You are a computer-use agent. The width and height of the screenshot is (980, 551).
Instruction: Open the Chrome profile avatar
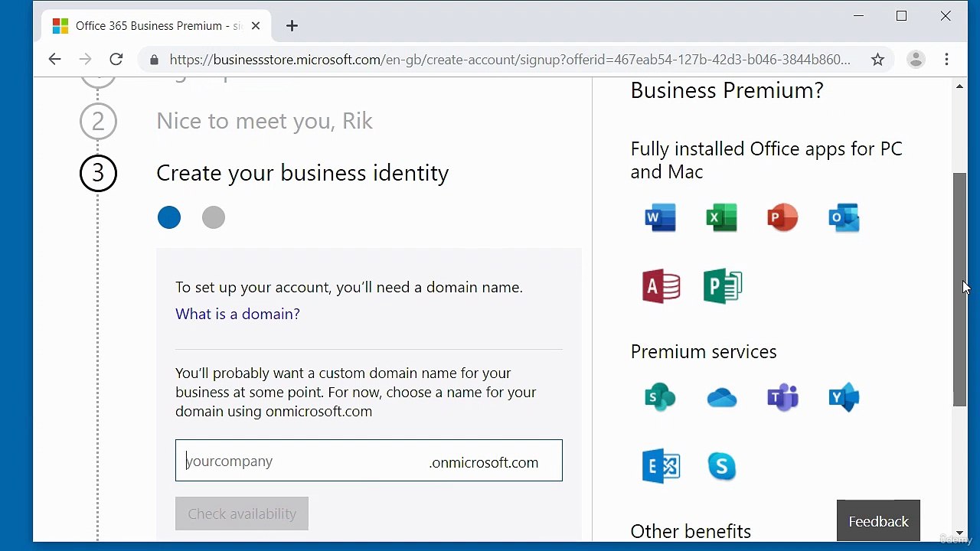[x=916, y=60]
